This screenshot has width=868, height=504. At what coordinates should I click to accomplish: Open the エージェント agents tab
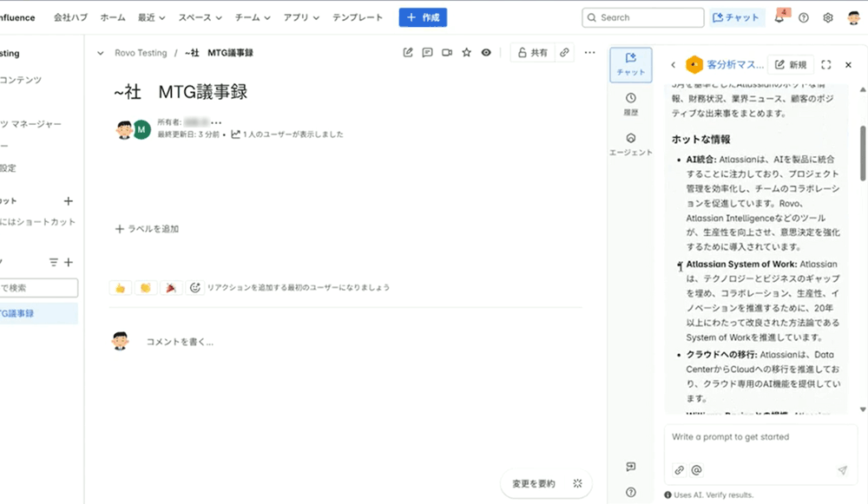[630, 144]
